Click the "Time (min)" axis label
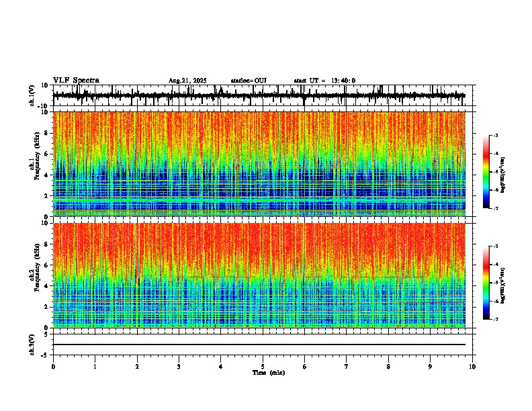 click(x=269, y=373)
